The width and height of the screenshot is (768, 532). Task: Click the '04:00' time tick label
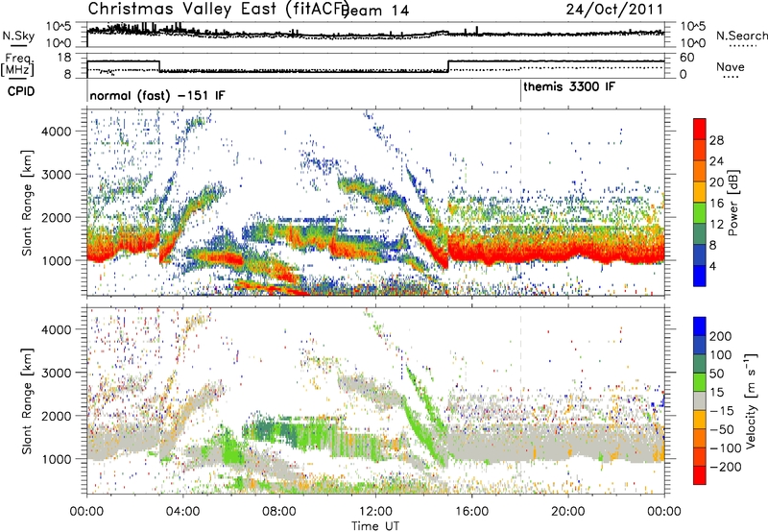[182, 512]
